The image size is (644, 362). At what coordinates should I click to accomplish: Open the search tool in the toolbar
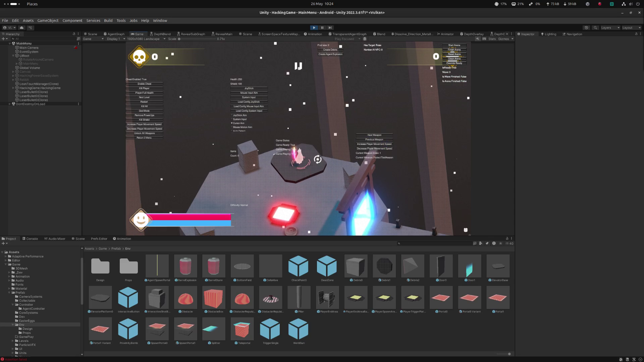click(595, 27)
